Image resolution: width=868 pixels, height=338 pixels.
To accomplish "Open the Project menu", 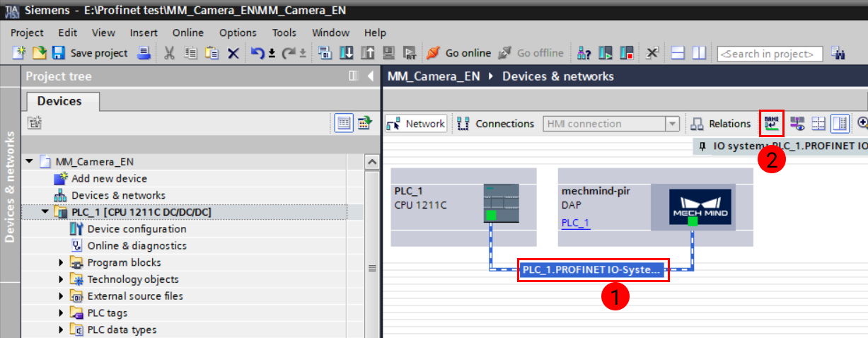I will (28, 33).
